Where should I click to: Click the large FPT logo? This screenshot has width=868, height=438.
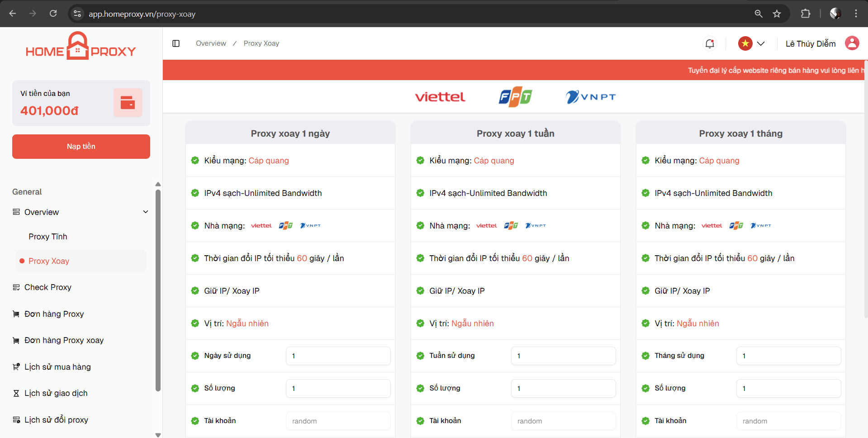(x=515, y=97)
